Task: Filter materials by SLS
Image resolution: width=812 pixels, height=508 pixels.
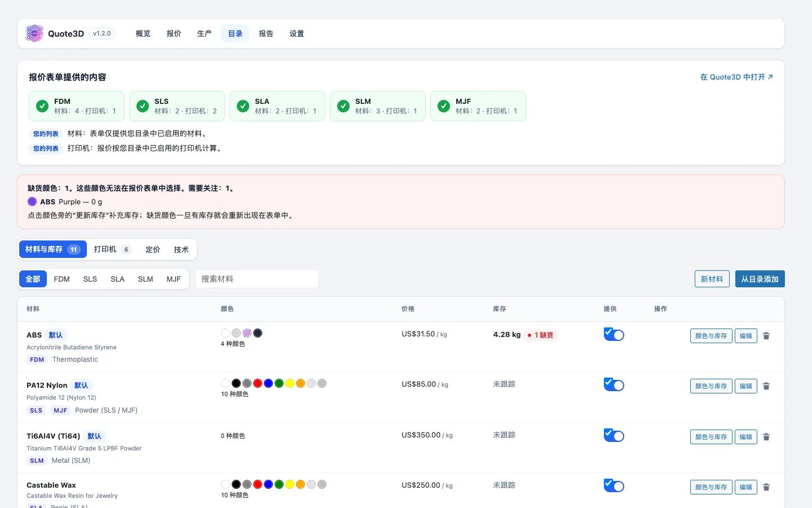Action: 90,279
